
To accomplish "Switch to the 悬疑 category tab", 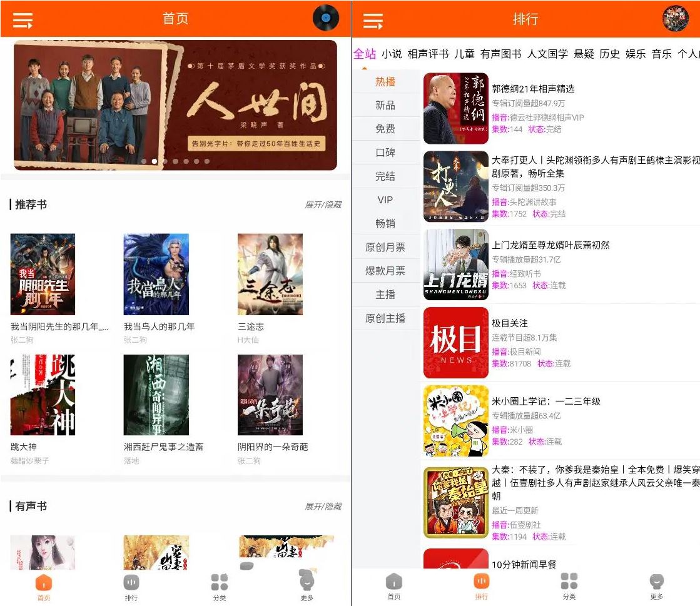I will point(583,54).
